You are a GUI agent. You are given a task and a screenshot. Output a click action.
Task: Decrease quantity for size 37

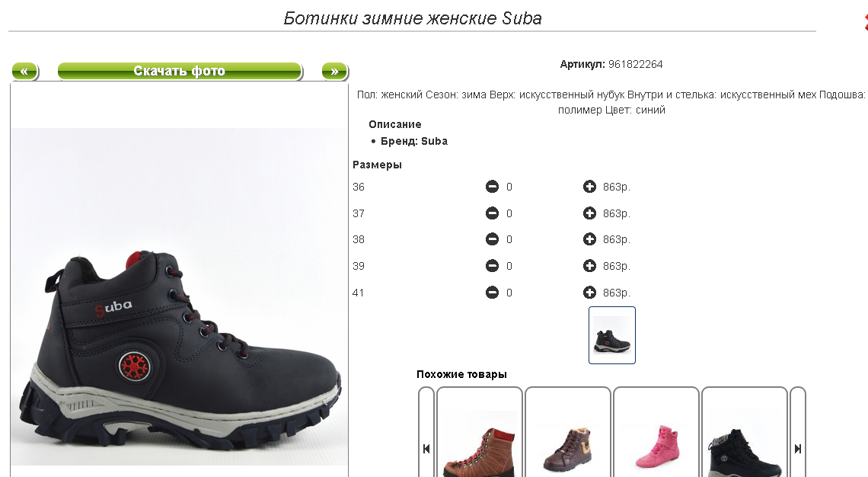pyautogui.click(x=492, y=213)
